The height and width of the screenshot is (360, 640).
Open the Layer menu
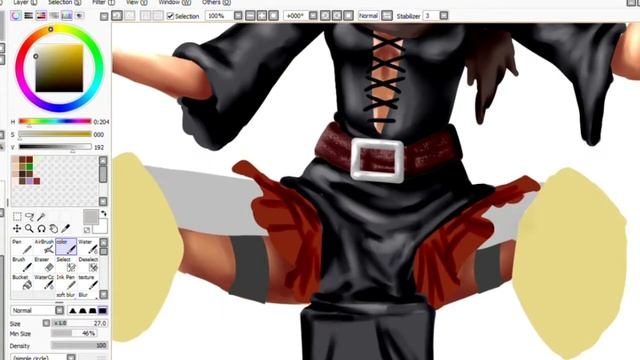[25, 2]
